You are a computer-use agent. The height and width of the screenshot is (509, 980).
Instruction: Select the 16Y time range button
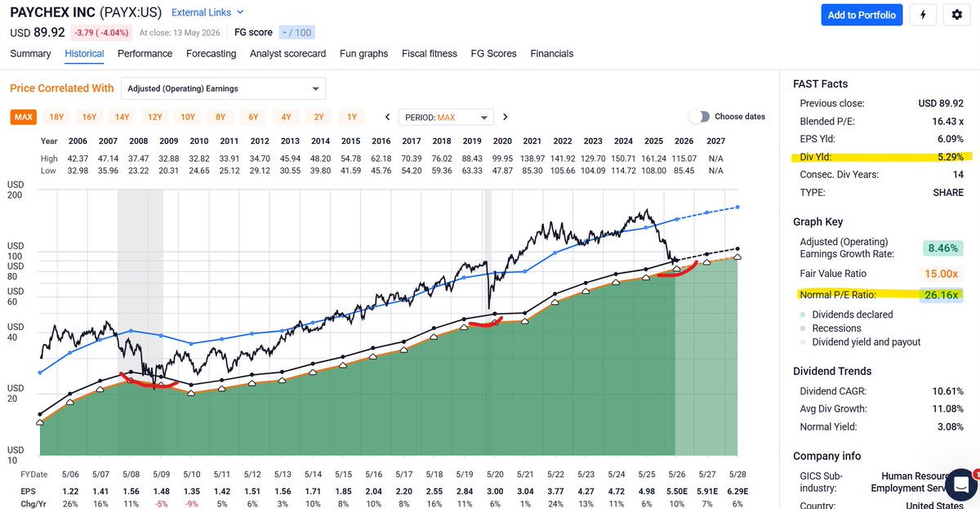pos(89,117)
